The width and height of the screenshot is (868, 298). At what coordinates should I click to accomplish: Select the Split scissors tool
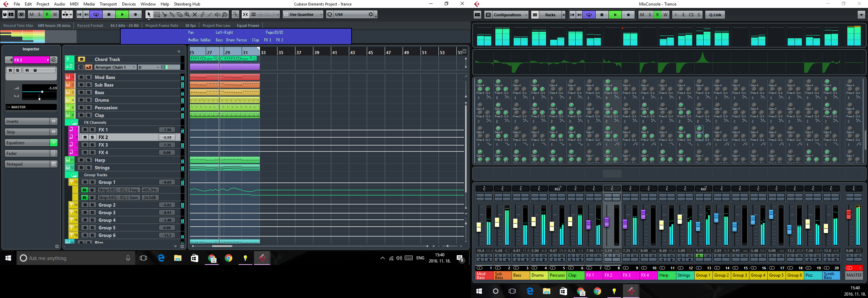(164, 14)
